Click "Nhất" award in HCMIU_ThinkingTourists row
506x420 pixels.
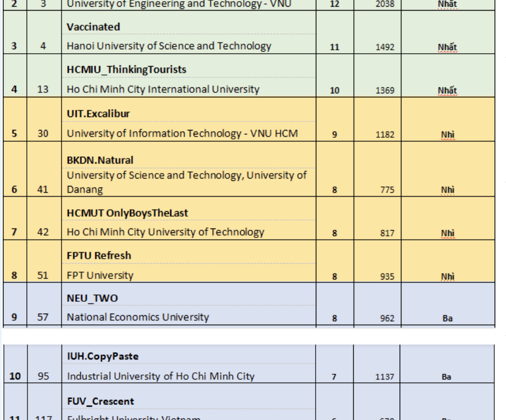click(447, 90)
